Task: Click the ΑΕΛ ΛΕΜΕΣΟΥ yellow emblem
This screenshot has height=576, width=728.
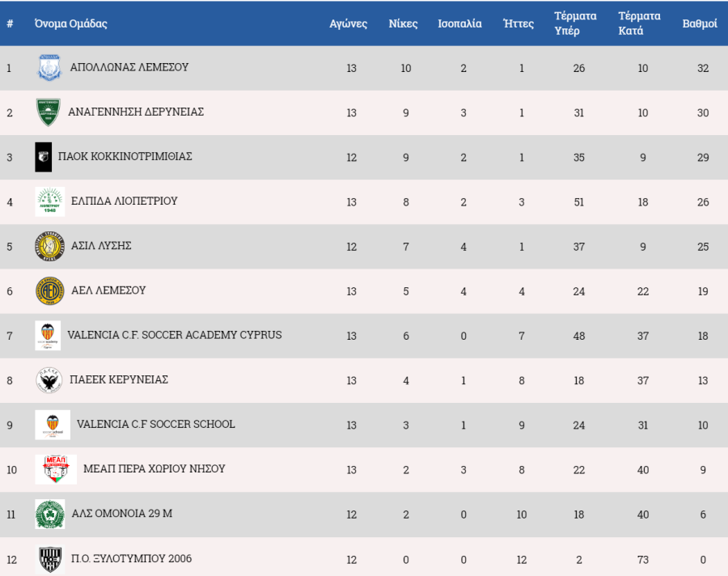Action: (x=49, y=290)
